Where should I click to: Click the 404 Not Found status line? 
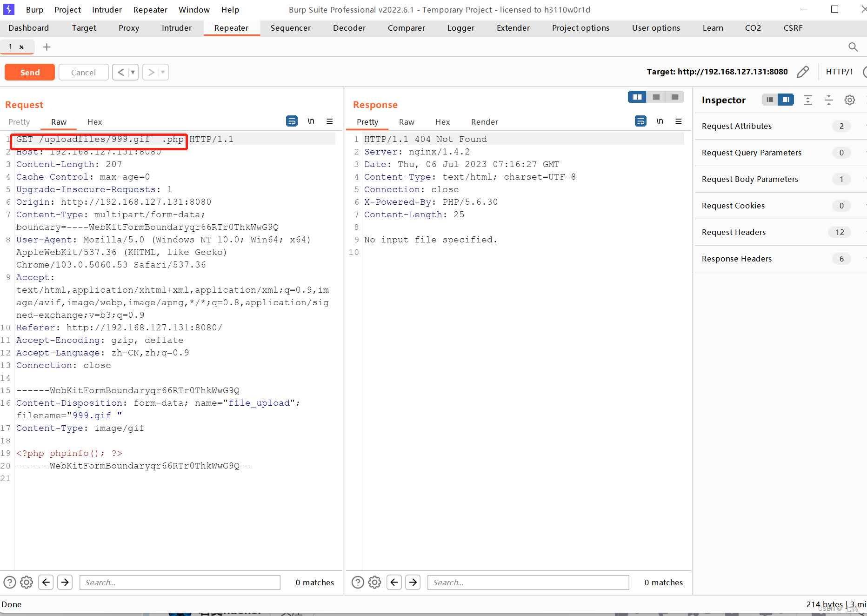[425, 139]
